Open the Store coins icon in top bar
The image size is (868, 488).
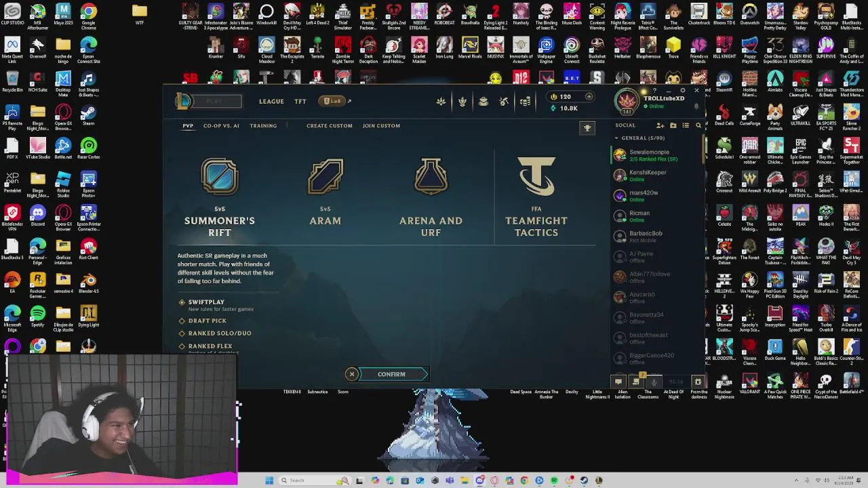pos(525,102)
